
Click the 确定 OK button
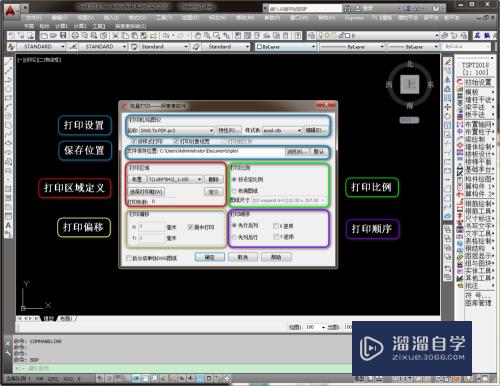pyautogui.click(x=210, y=257)
